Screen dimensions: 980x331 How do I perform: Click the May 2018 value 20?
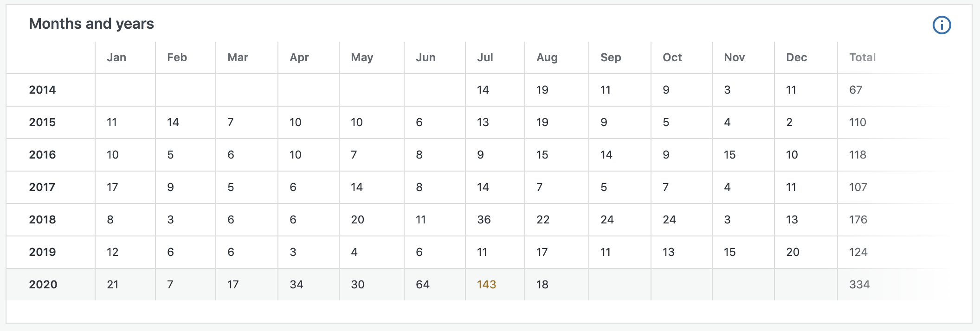tap(357, 220)
